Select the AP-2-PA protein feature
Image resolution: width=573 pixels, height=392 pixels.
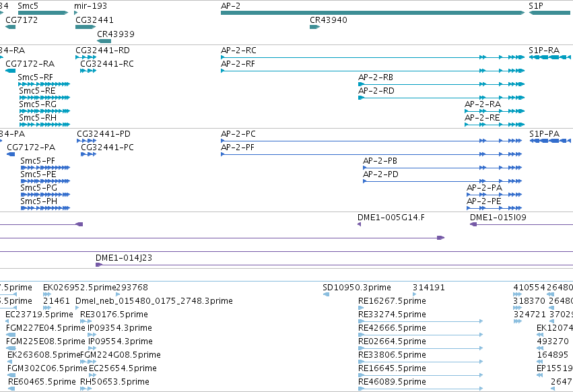point(494,195)
